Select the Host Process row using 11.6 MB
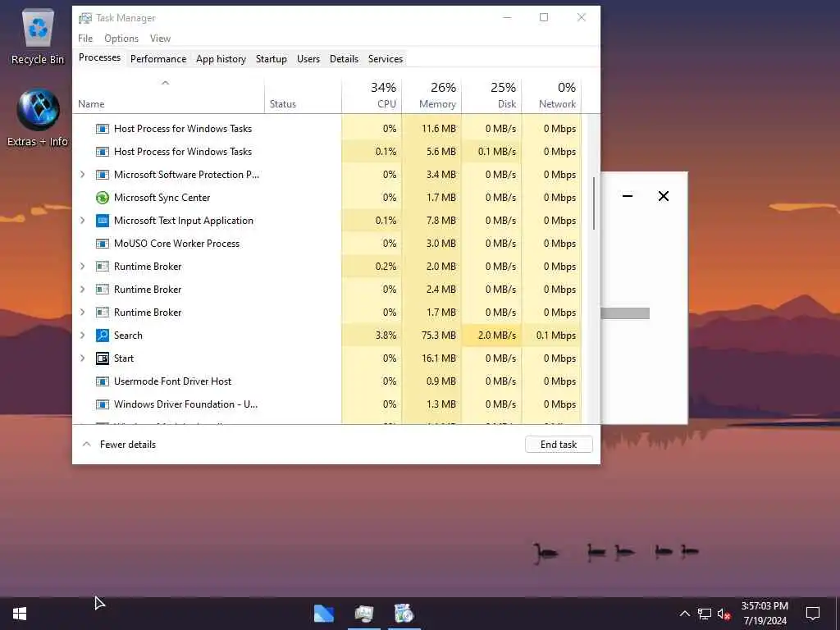Viewport: 840px width, 630px height. pyautogui.click(x=326, y=129)
